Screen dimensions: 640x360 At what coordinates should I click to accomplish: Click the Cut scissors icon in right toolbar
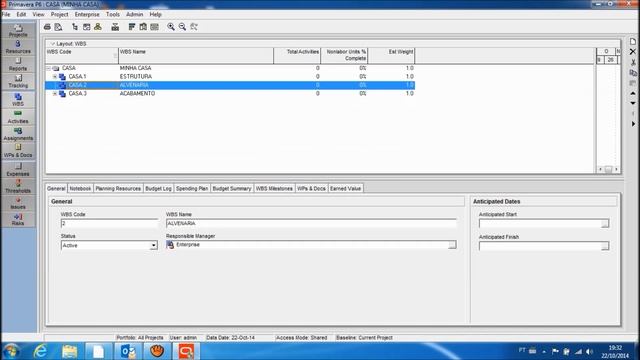[633, 62]
